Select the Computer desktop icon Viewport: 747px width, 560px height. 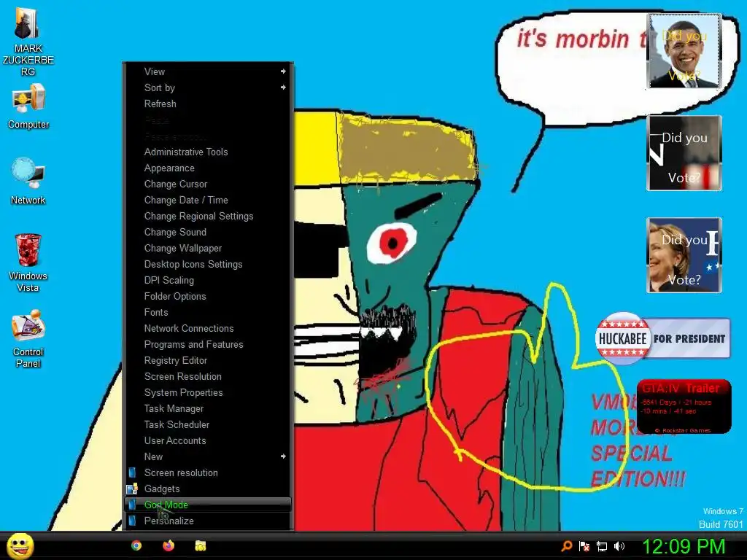point(28,106)
